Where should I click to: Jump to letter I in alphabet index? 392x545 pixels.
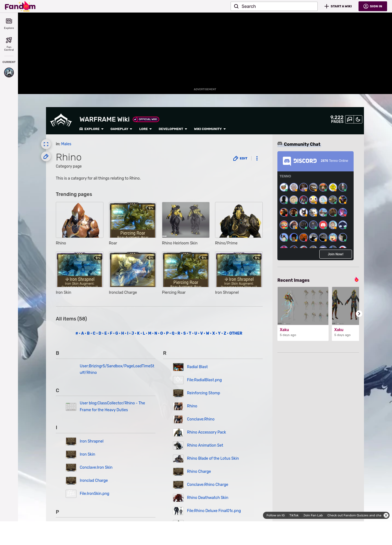click(128, 333)
